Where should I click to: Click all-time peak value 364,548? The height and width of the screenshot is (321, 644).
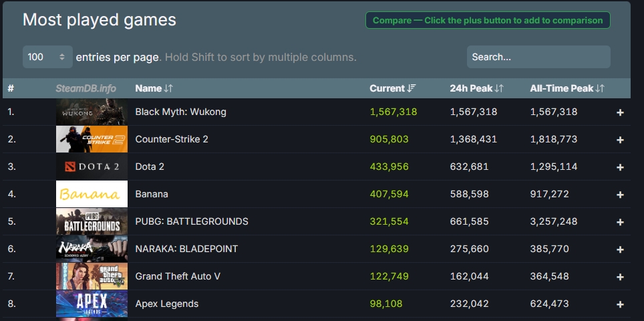click(x=550, y=276)
